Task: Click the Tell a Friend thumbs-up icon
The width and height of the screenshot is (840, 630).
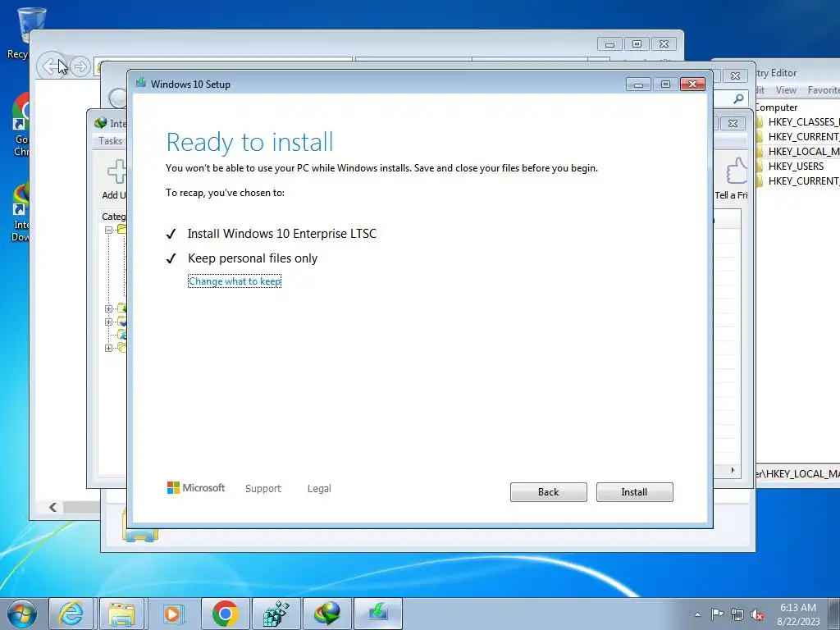Action: (737, 171)
